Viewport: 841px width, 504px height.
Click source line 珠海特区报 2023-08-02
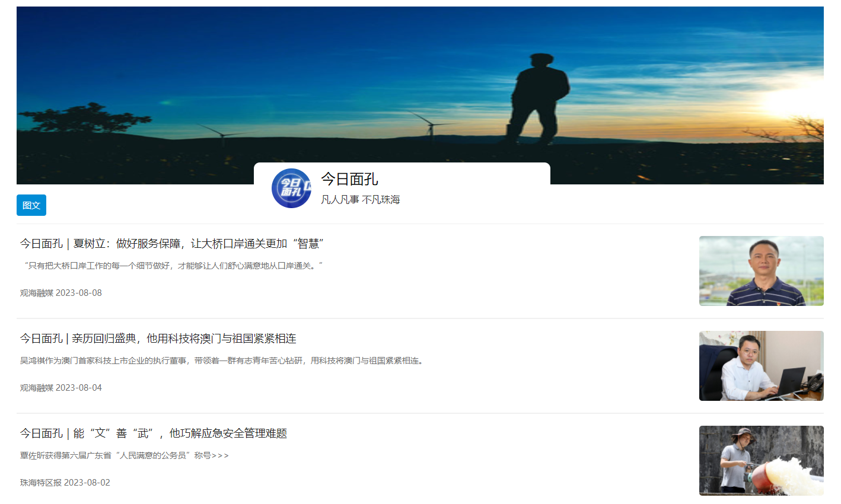[65, 483]
